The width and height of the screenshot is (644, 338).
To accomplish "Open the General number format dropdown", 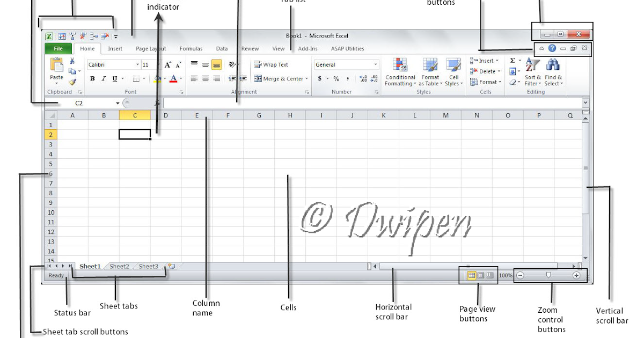I will [376, 64].
